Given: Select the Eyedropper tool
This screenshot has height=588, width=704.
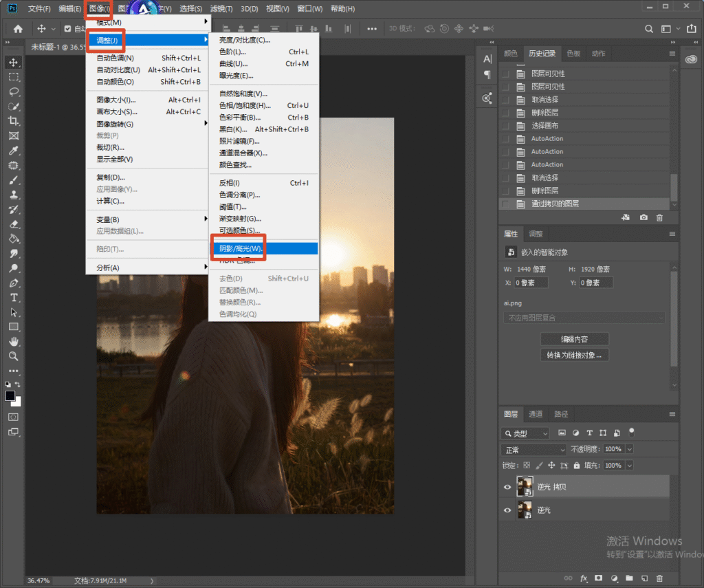Looking at the screenshot, I should (14, 151).
